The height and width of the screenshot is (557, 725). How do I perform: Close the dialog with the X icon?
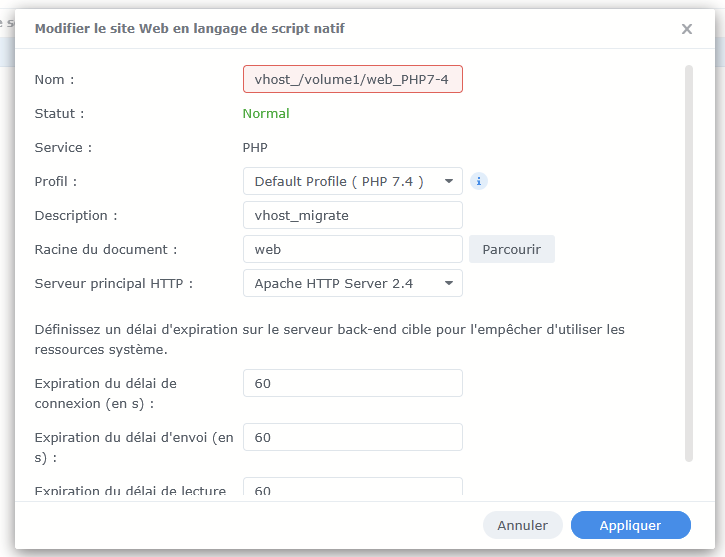pyautogui.click(x=687, y=29)
